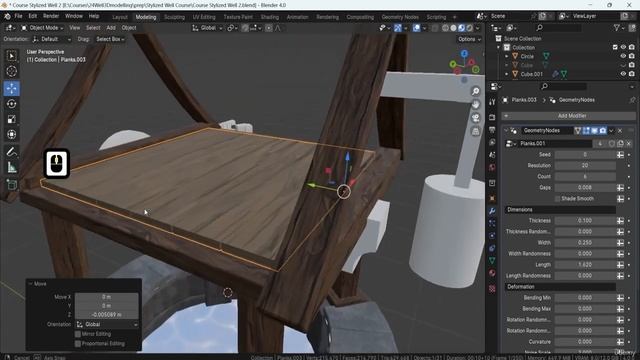The height and width of the screenshot is (360, 640).
Task: Switch to the Sculpting workspace tab
Action: [x=174, y=17]
